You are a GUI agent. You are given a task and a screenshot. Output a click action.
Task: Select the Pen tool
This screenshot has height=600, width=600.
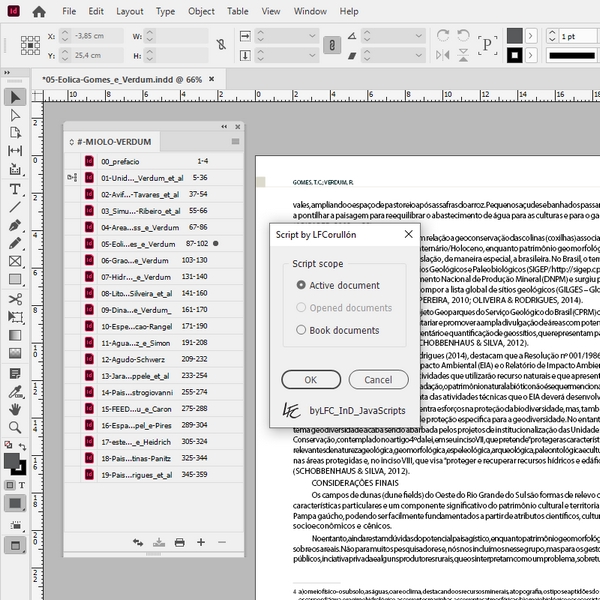click(15, 225)
